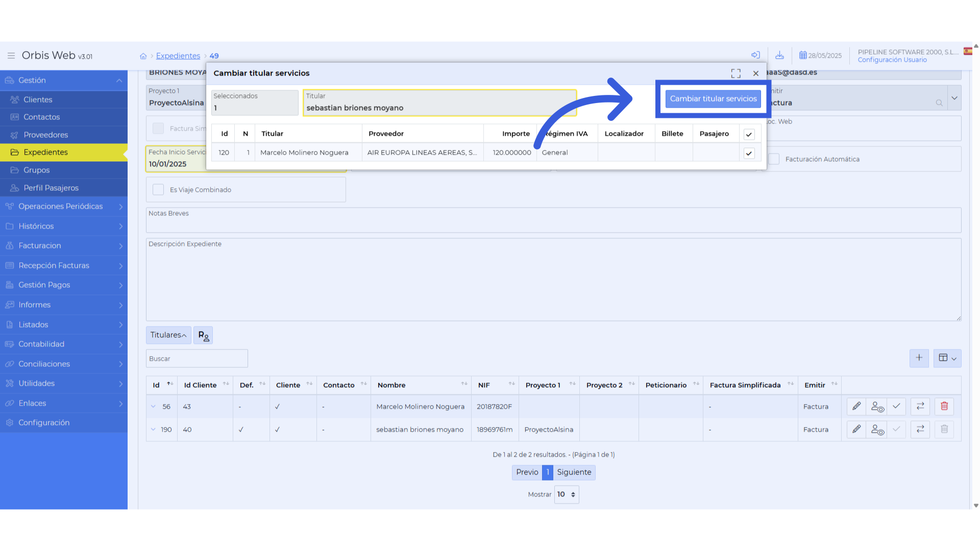The height and width of the screenshot is (551, 980).
Task: Open the home breadcrumb icon
Action: (143, 56)
